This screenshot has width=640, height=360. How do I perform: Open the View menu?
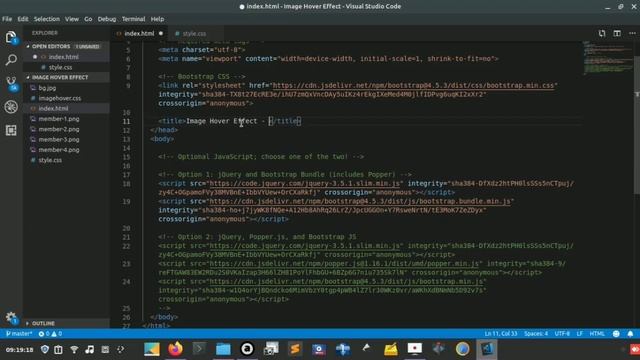click(x=72, y=19)
